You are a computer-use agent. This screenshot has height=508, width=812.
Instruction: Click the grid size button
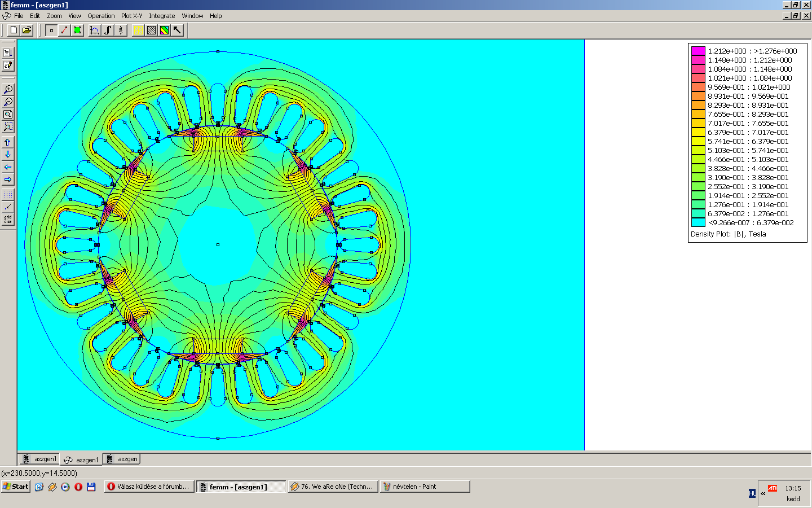[8, 219]
